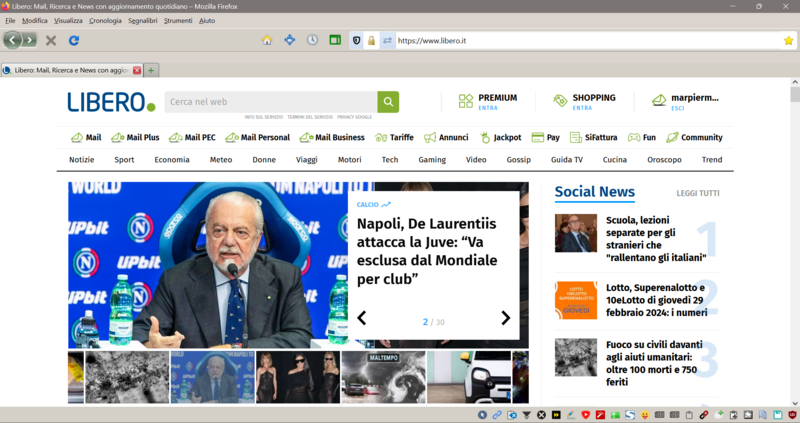Open the Napoli, De Laurentiis headline
The image size is (800, 423).
pos(427,251)
